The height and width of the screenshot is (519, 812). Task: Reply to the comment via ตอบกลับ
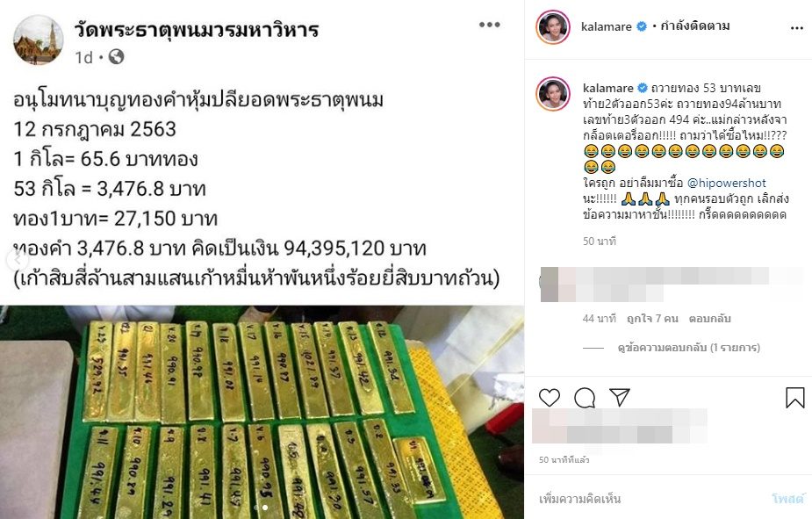(x=709, y=319)
